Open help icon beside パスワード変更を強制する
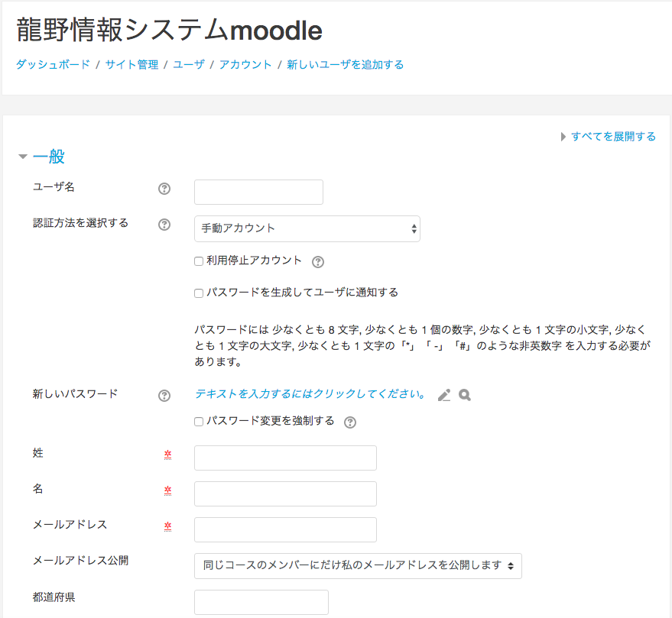672x618 pixels. (x=350, y=422)
